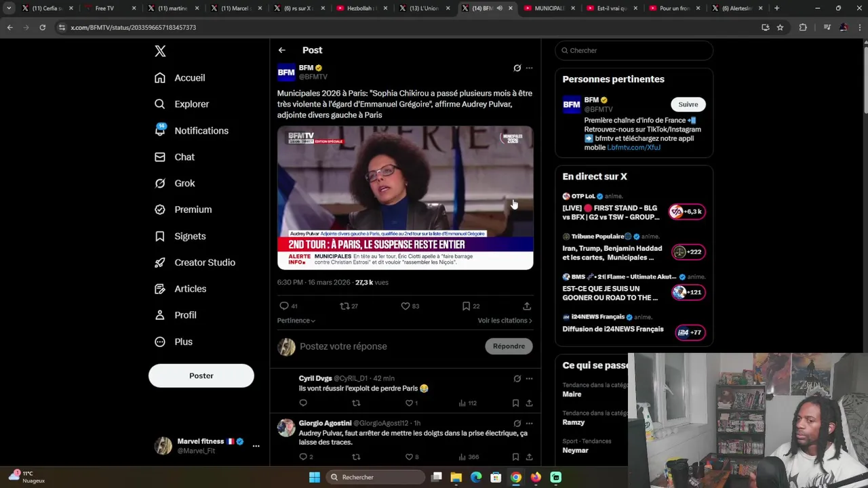Go to Accueil in sidebar
The image size is (868, 488).
tap(180, 78)
